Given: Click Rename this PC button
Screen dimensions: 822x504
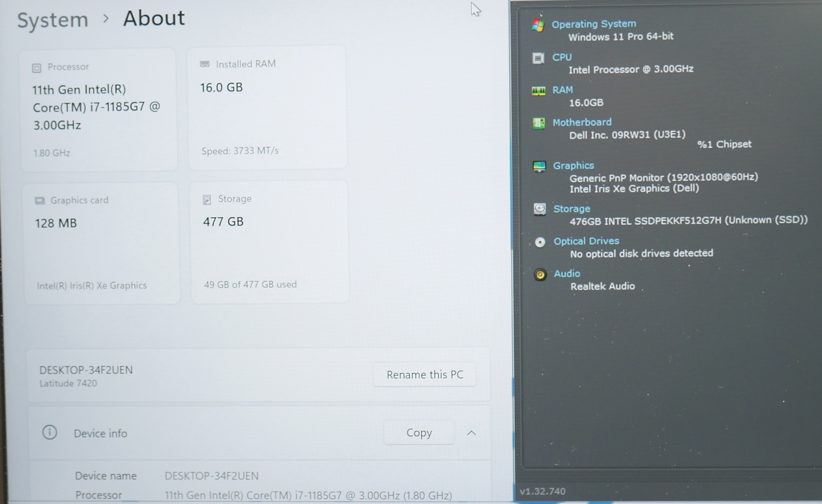Looking at the screenshot, I should coord(425,375).
